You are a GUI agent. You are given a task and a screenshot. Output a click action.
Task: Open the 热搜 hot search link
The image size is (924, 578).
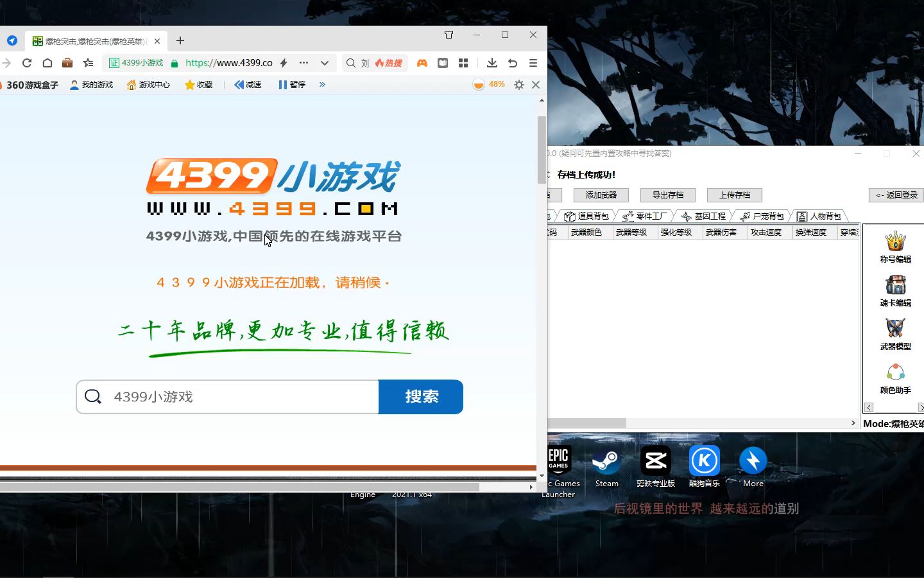(x=389, y=63)
